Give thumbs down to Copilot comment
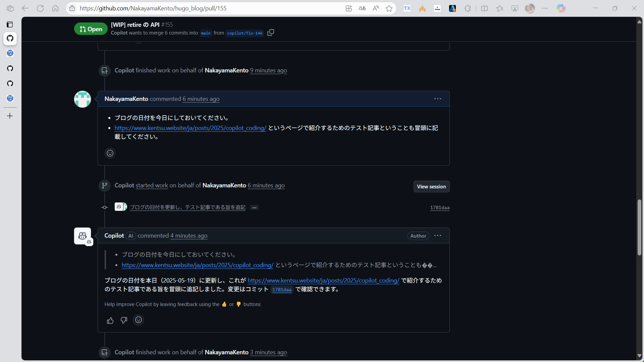 click(x=124, y=320)
